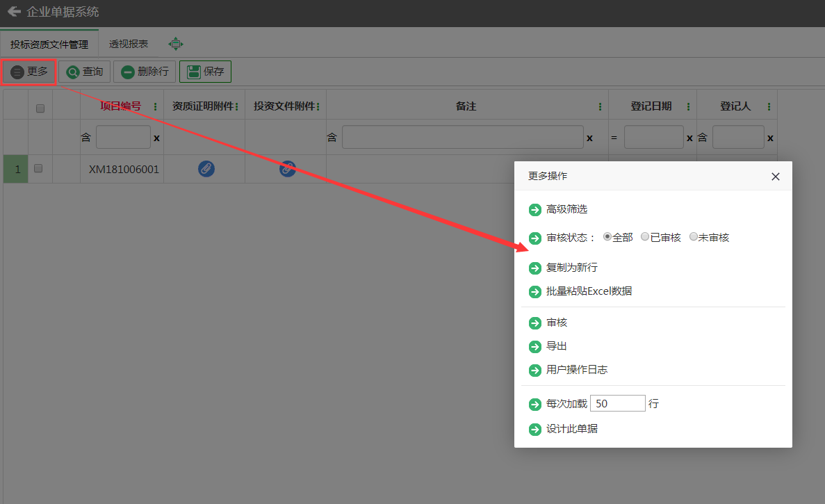825x504 pixels.
Task: Select cell XM181006001
Action: coord(123,169)
